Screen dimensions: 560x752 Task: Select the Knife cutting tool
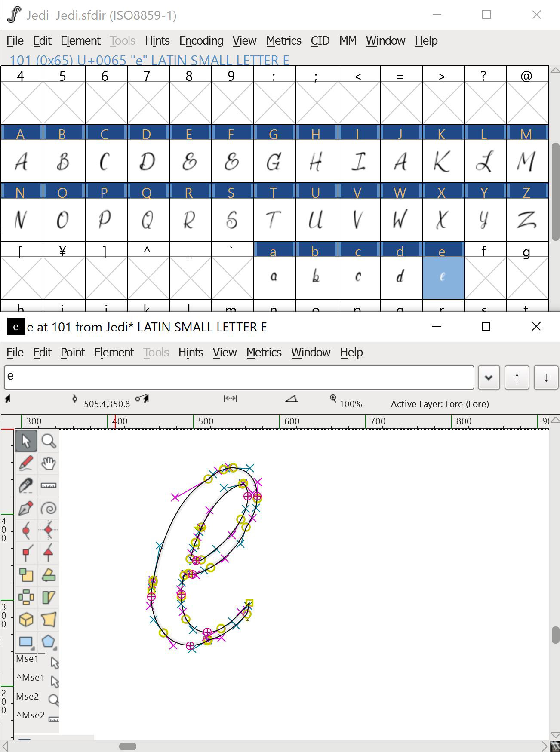pyautogui.click(x=26, y=486)
